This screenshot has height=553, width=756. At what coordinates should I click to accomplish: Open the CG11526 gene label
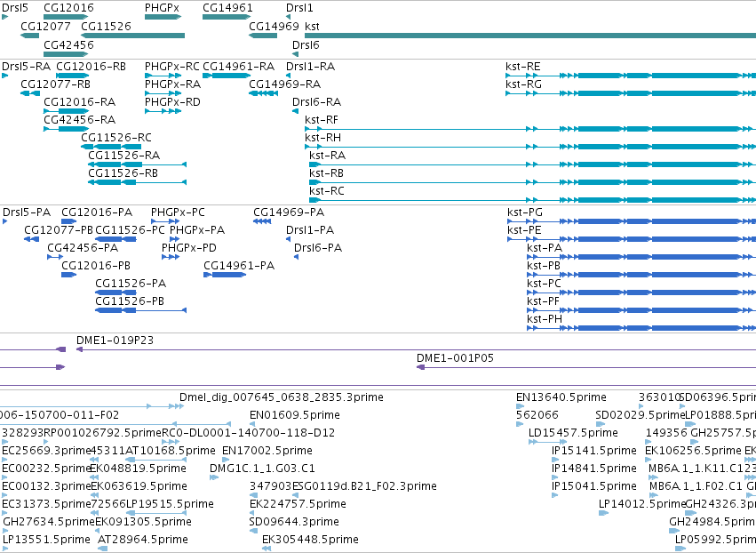(x=106, y=26)
